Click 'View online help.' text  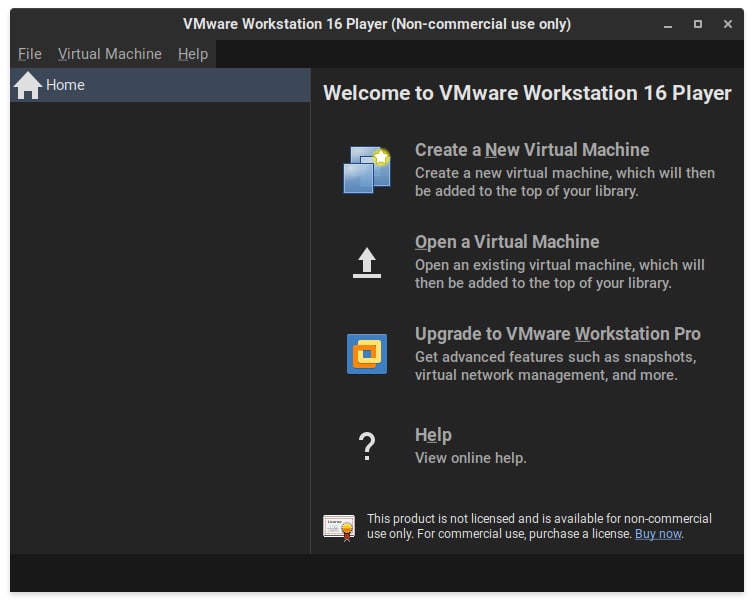pos(471,458)
